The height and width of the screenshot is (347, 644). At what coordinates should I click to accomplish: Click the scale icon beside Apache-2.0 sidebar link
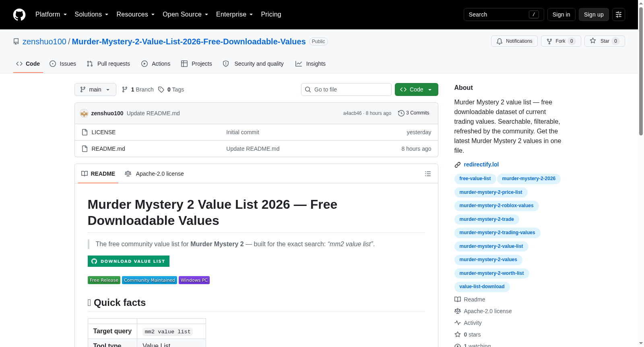[x=458, y=311]
